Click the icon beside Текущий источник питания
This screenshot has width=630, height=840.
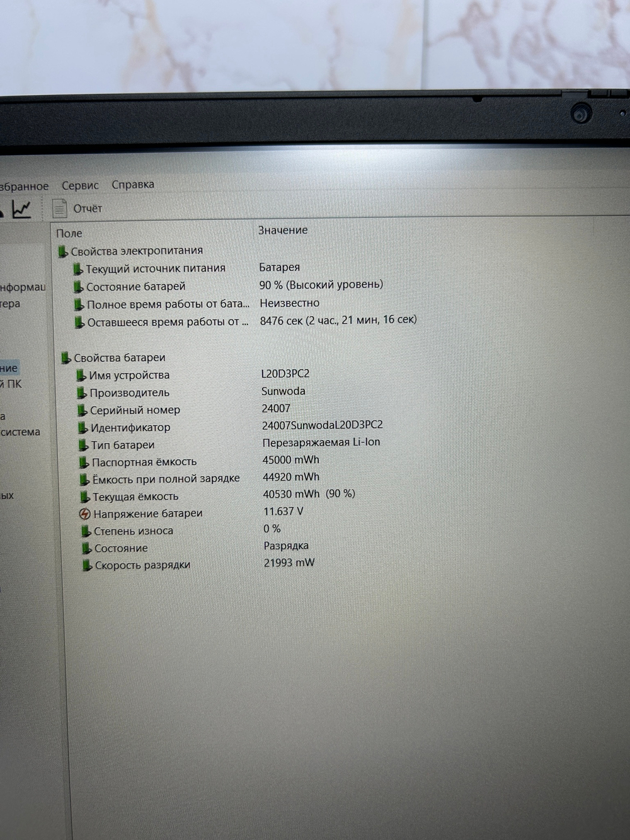78,269
